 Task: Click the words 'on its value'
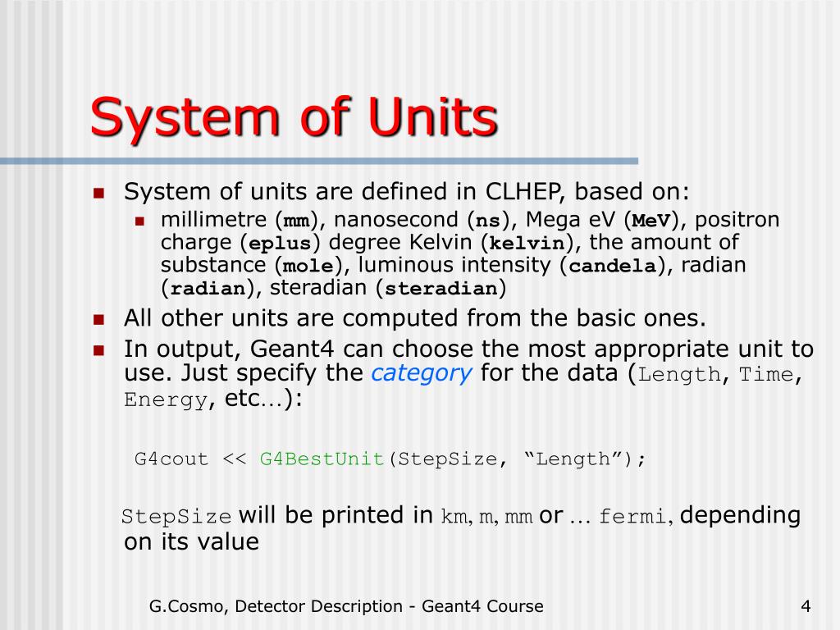click(x=191, y=541)
